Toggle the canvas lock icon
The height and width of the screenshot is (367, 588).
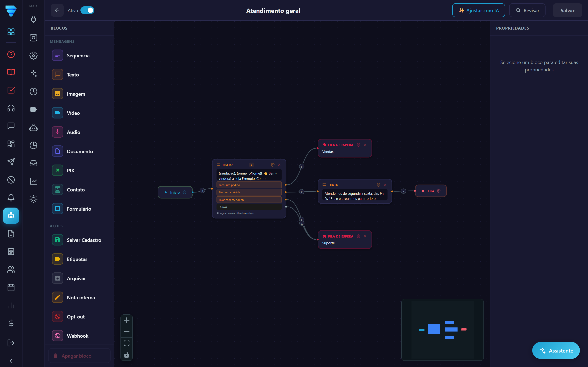[127, 355]
